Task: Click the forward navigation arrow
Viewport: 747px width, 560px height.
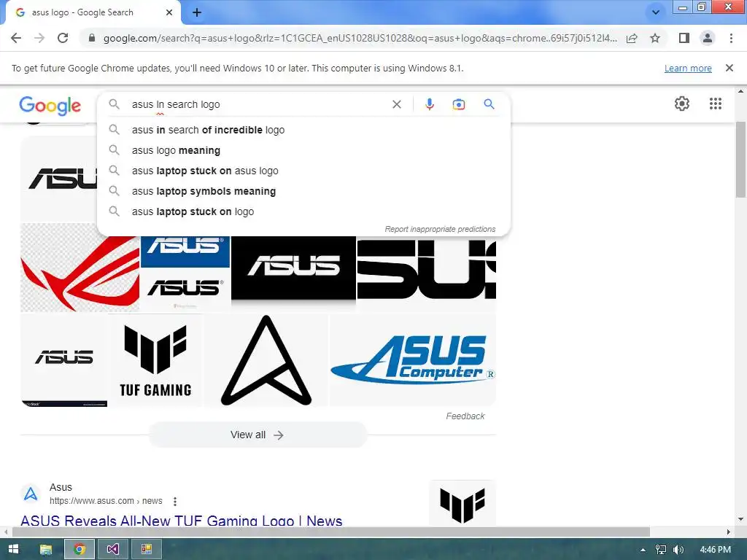Action: click(39, 38)
